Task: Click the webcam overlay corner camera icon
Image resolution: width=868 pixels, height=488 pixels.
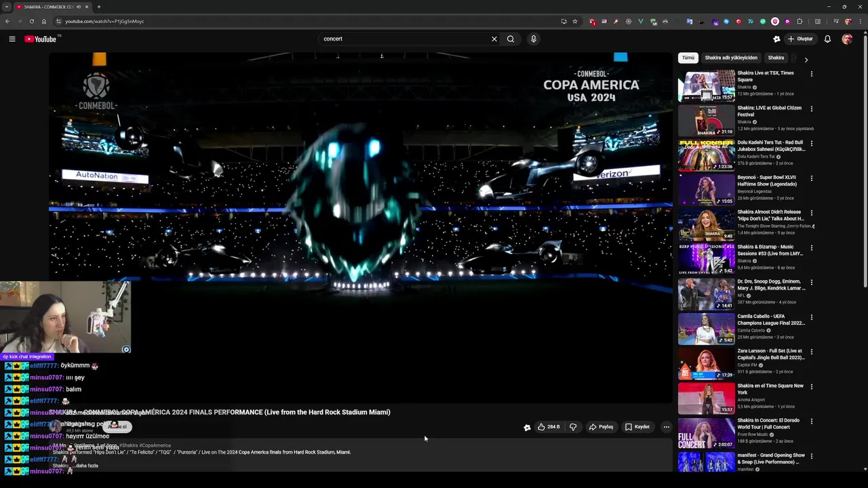Action: (125, 349)
